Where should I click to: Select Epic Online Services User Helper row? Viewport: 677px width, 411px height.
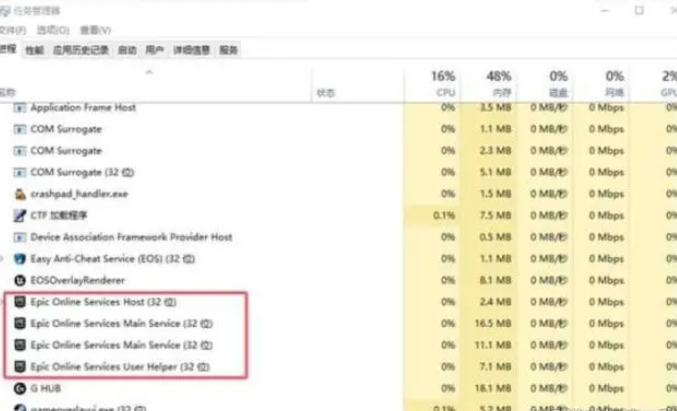click(337, 367)
